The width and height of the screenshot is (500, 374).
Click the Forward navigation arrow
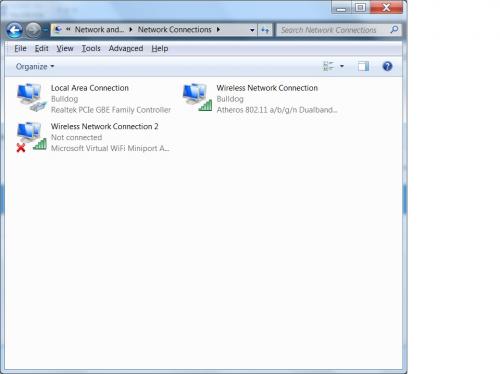pos(33,30)
